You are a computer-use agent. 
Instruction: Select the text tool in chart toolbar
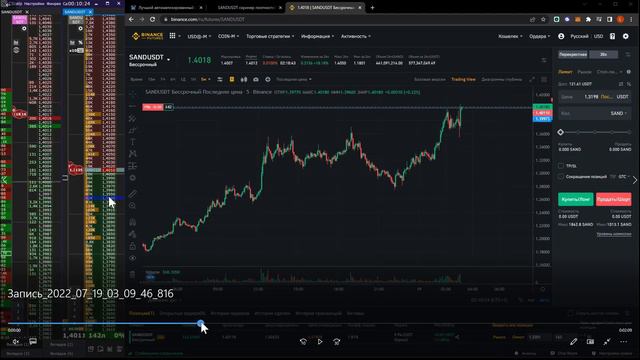pyautogui.click(x=133, y=142)
